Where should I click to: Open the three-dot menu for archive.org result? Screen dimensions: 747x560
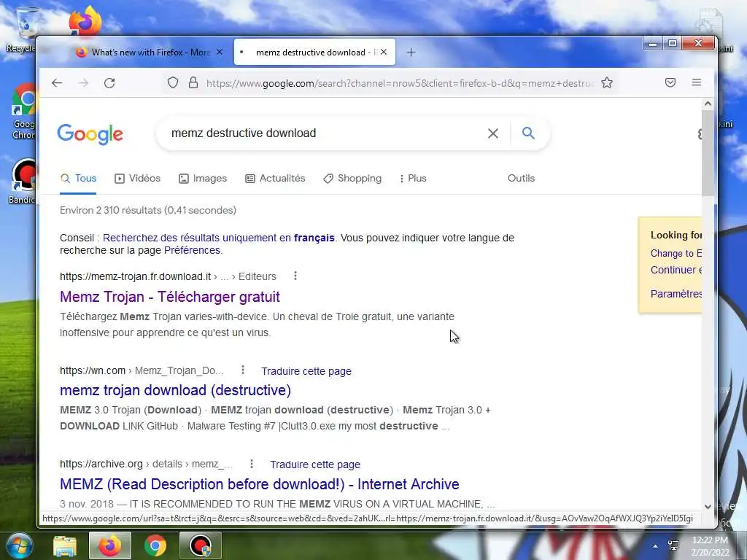coord(252,463)
